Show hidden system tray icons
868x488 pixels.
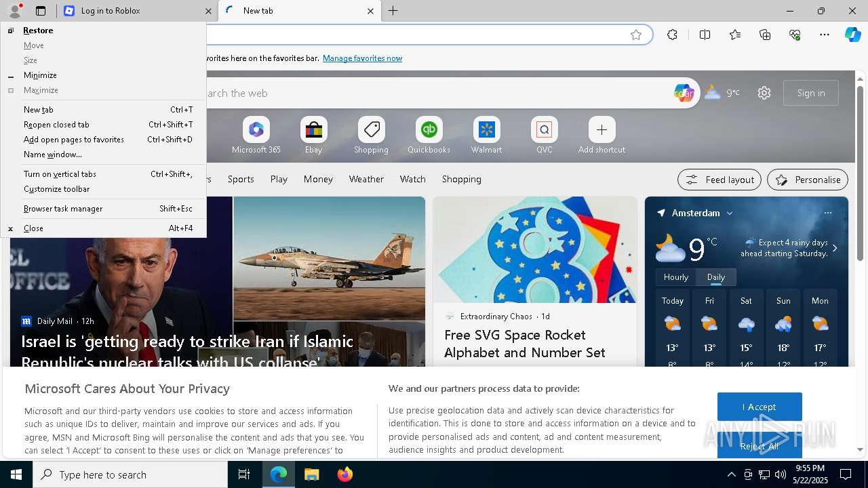pos(731,474)
